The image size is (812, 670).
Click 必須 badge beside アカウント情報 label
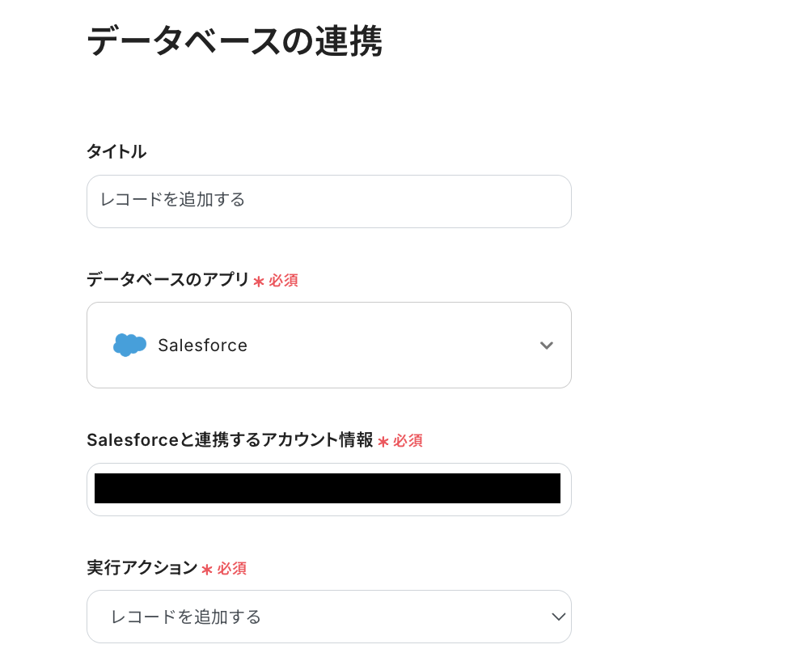click(408, 441)
